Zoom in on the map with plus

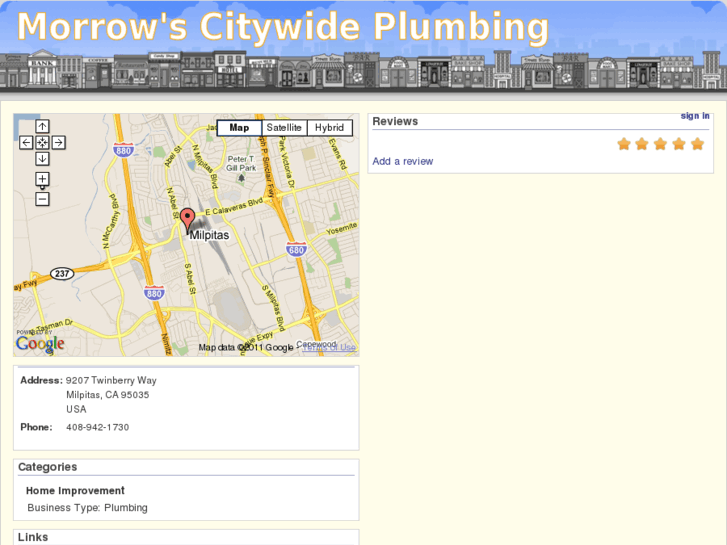point(42,179)
